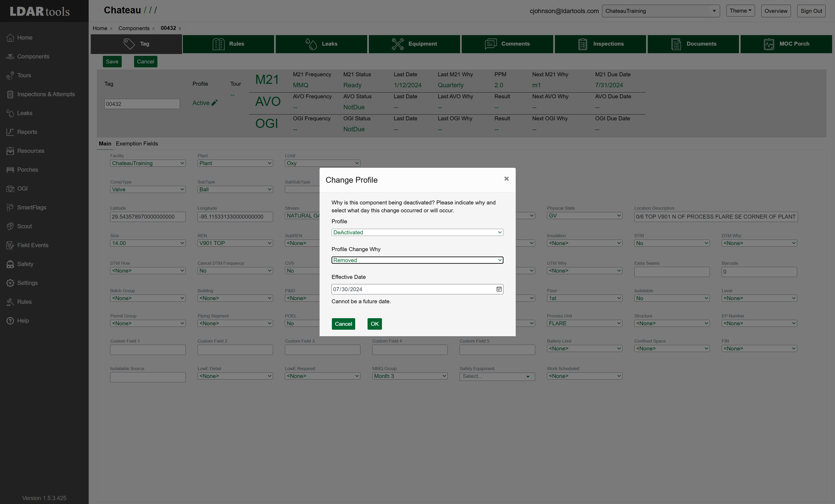Open the Process Unit FLARE dropdown
The height and width of the screenshot is (504, 835).
[x=584, y=323]
